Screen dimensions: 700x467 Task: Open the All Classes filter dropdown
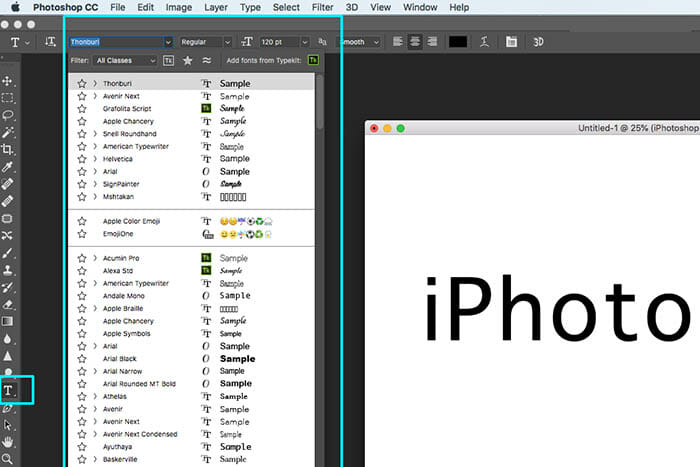(125, 60)
